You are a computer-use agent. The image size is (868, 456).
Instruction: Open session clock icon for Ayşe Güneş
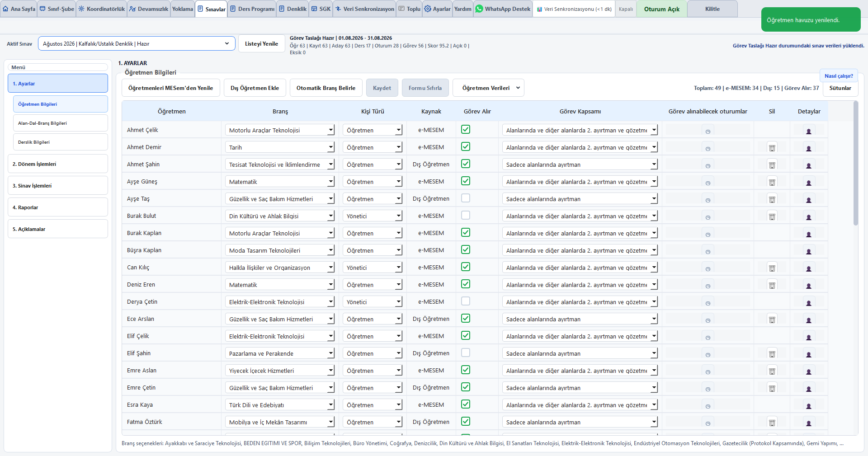708,182
